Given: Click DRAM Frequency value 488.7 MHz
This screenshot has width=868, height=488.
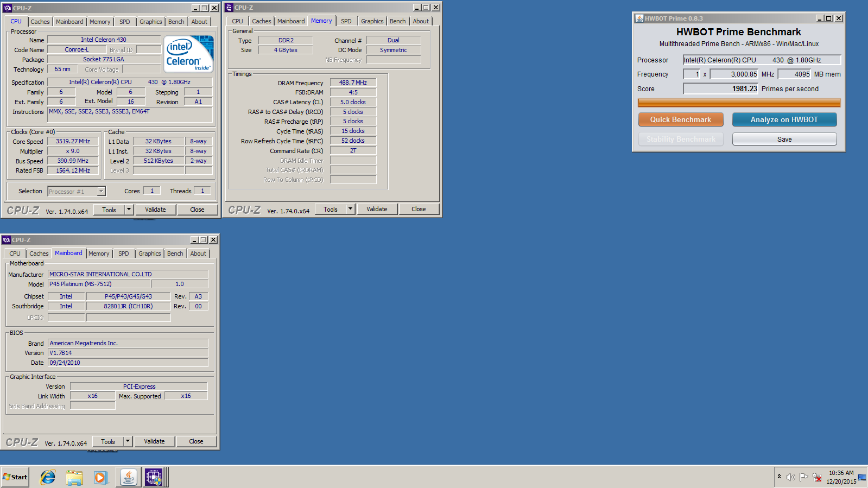Looking at the screenshot, I should click(x=353, y=83).
